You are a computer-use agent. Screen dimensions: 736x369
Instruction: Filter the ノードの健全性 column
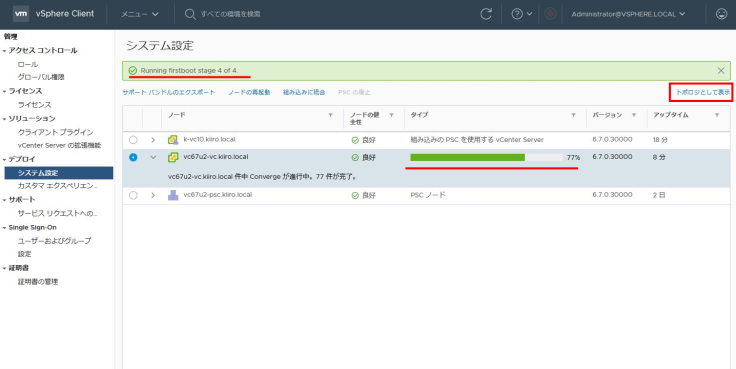click(x=391, y=115)
